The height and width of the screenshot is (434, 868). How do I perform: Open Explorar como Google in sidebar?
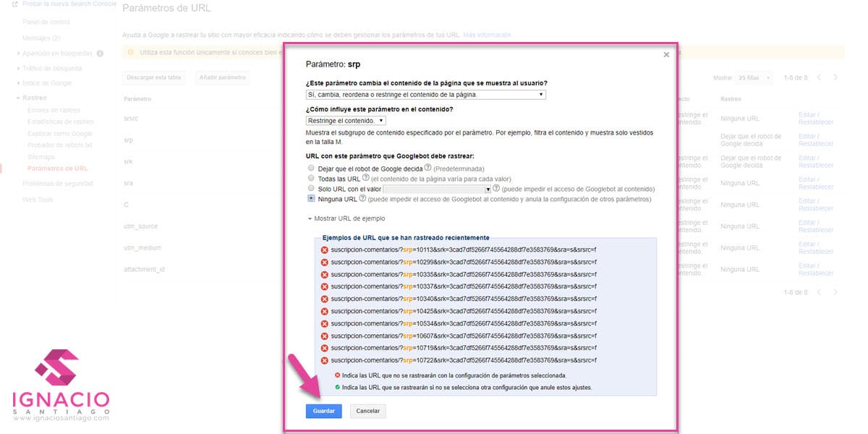pyautogui.click(x=60, y=134)
